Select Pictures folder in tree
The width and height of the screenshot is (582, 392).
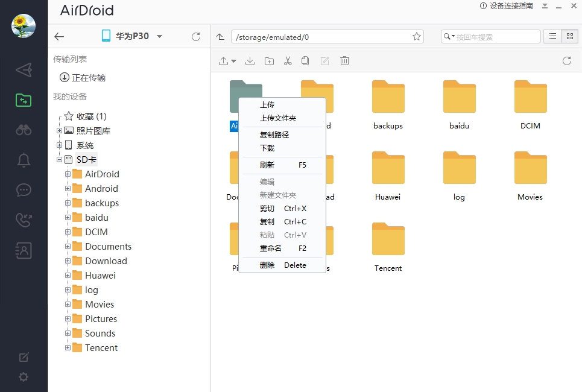click(95, 319)
